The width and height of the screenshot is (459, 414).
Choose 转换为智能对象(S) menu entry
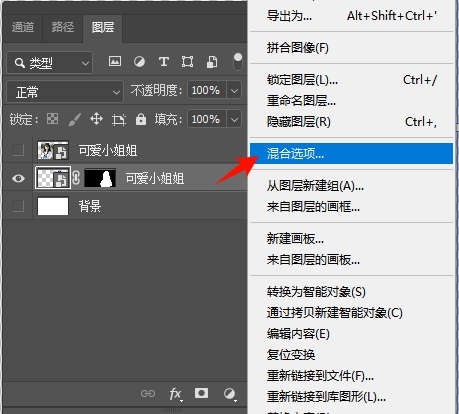(351, 292)
